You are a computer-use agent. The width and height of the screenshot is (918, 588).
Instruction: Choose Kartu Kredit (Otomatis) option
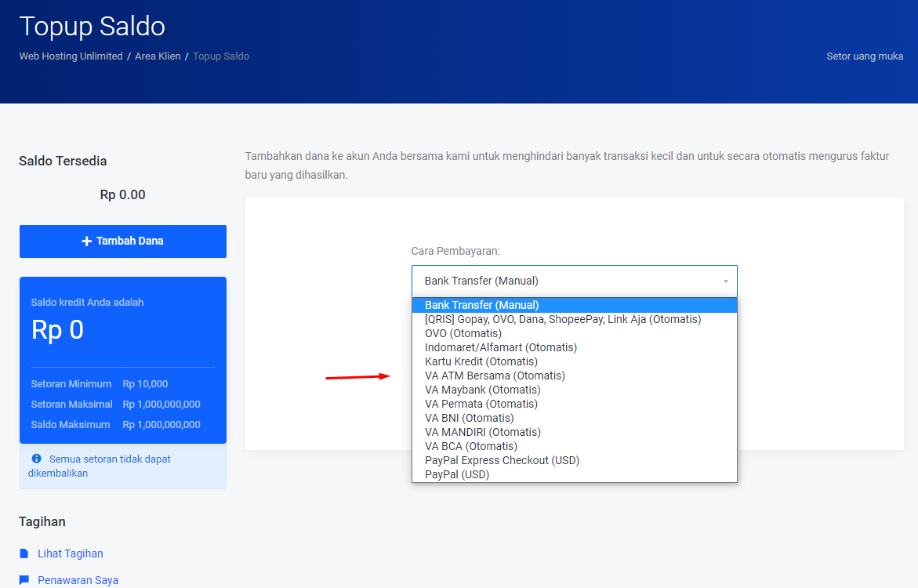pos(481,361)
